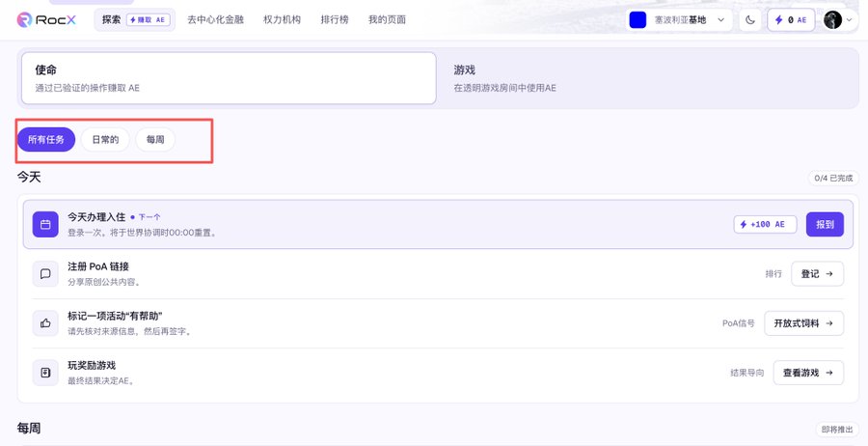
Task: Click the 今天 section heading
Action: pos(29,178)
